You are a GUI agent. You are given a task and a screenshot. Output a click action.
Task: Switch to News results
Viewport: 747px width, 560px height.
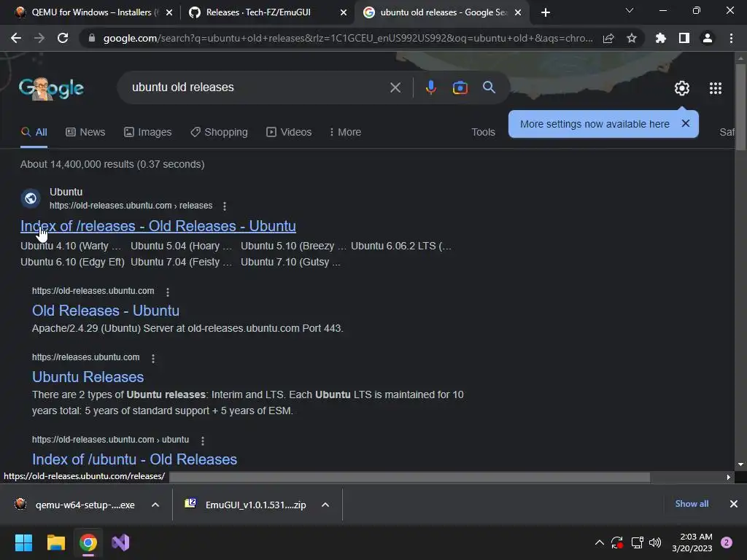pyautogui.click(x=85, y=133)
